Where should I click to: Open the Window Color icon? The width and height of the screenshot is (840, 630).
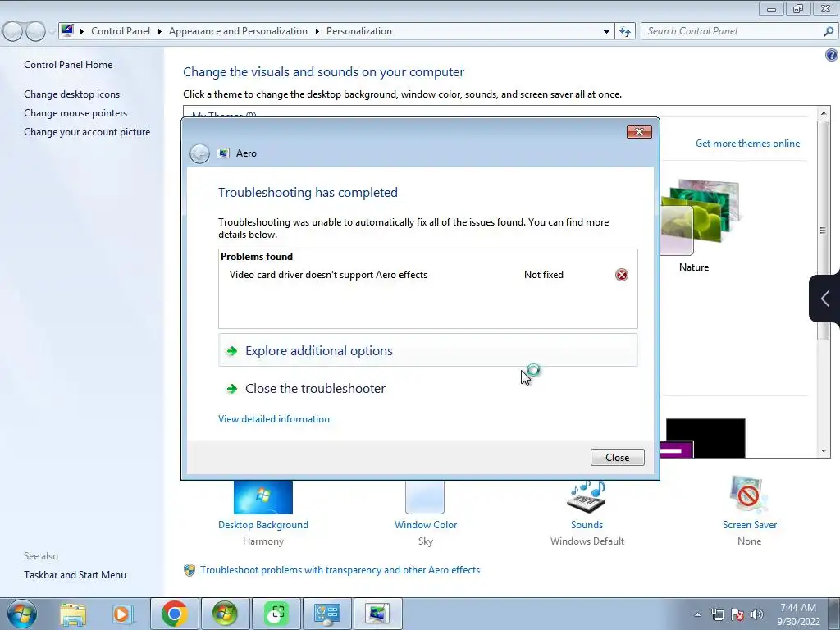425,497
